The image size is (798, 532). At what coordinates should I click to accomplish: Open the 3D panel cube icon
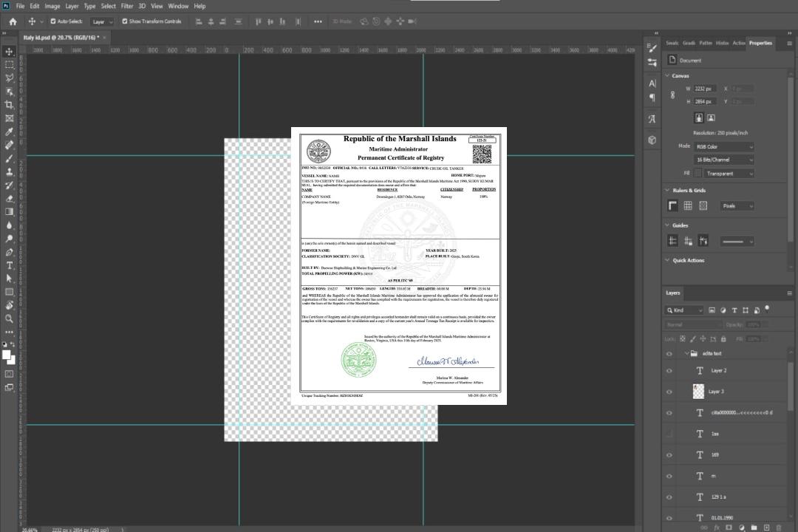(x=652, y=140)
